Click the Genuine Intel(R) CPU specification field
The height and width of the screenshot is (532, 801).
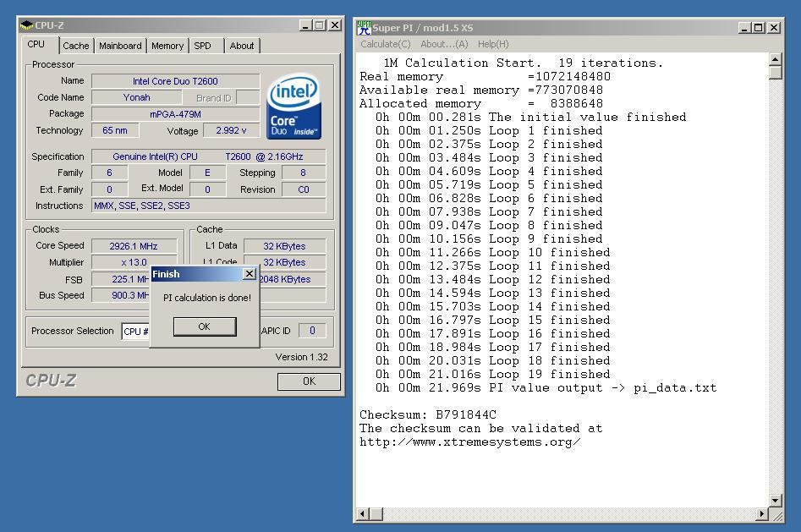[208, 156]
